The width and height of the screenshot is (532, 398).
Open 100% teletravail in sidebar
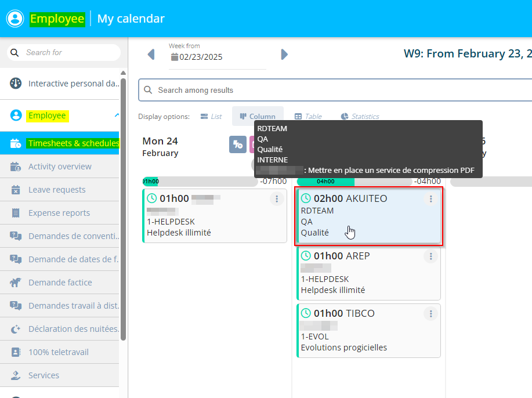(x=59, y=352)
